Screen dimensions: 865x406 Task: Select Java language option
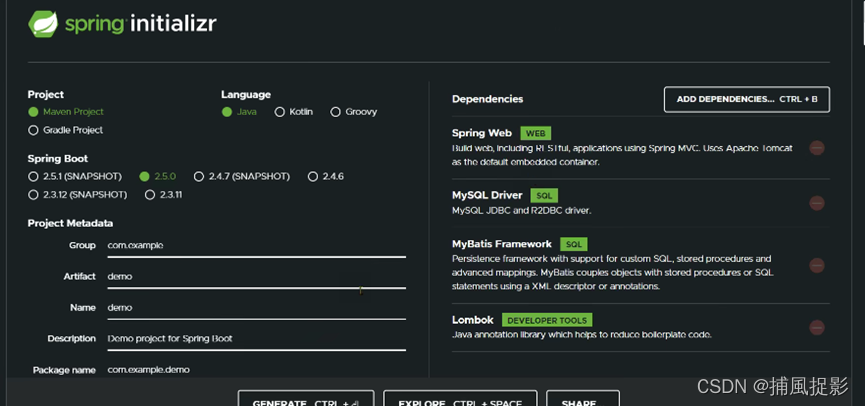pyautogui.click(x=227, y=112)
